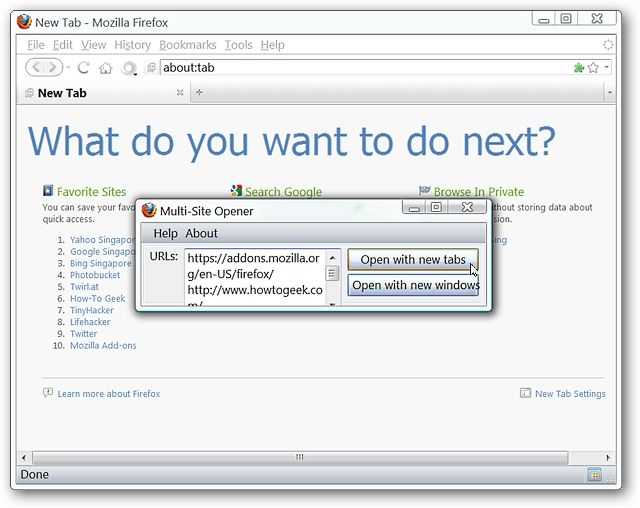
Task: Click the Browse In Private heading
Action: point(479,192)
